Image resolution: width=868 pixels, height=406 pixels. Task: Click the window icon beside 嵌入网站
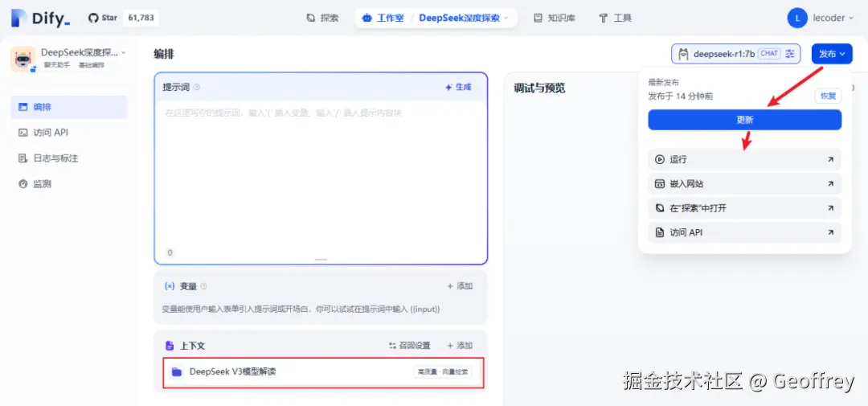[659, 184]
